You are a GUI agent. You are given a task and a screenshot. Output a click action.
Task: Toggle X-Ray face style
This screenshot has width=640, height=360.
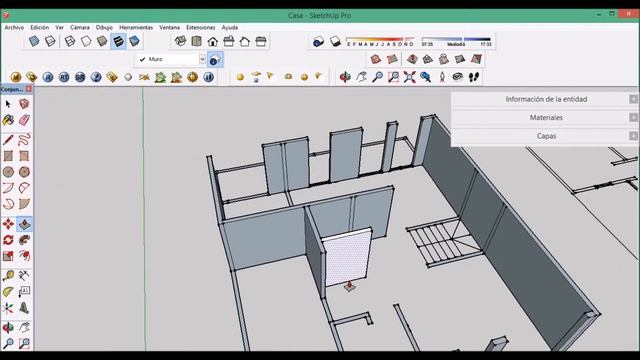pyautogui.click(x=34, y=41)
